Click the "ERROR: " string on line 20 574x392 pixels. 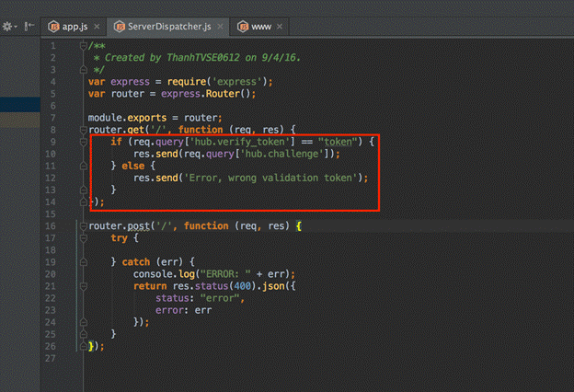[x=225, y=274]
